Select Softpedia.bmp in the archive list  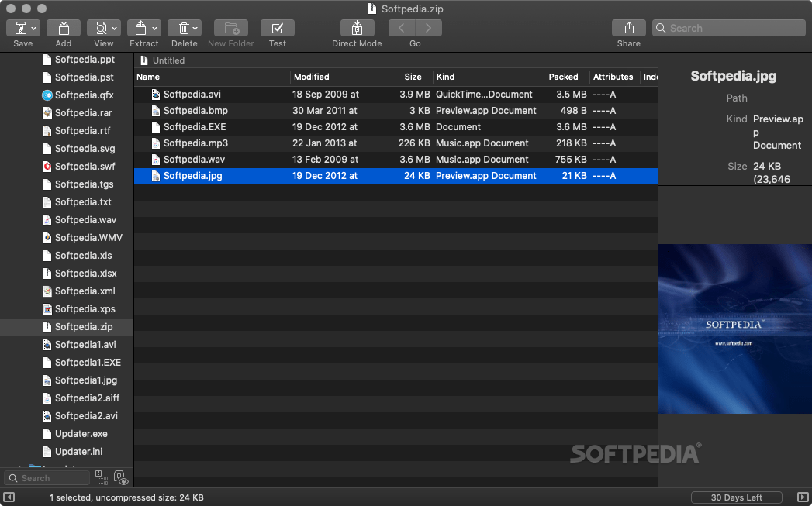[x=396, y=111]
